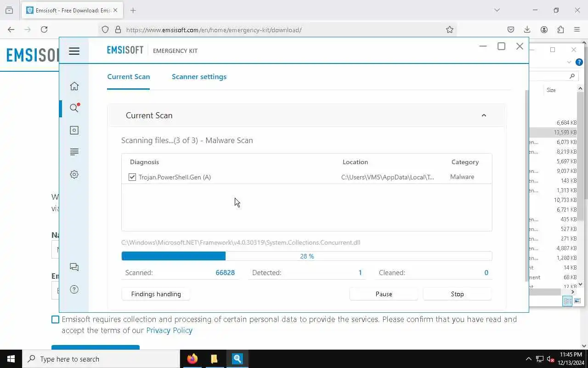Sort by the Location column header
Screen dimensions: 588x368
click(355, 162)
